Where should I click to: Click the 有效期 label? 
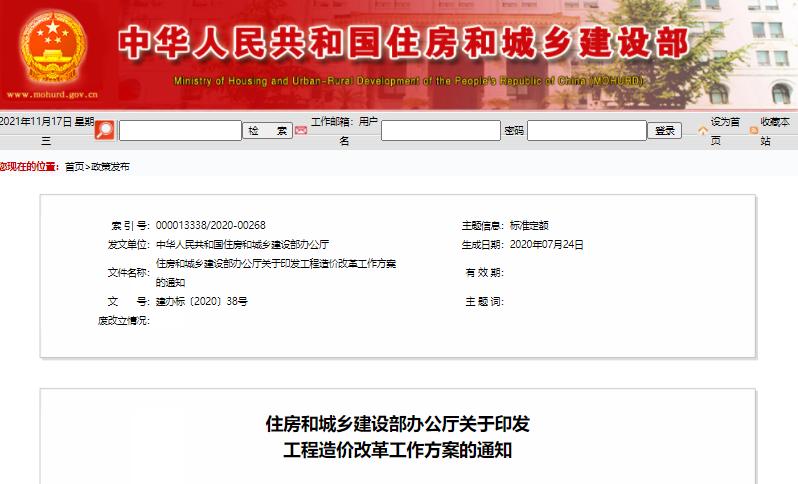(x=484, y=273)
